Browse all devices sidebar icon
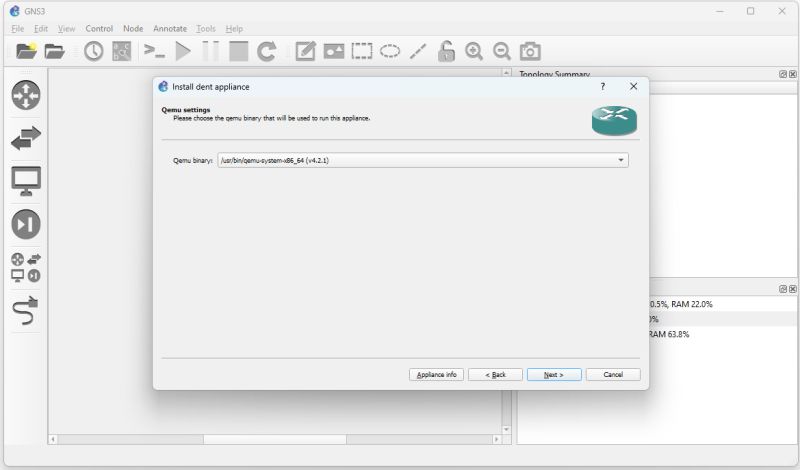 (26, 267)
